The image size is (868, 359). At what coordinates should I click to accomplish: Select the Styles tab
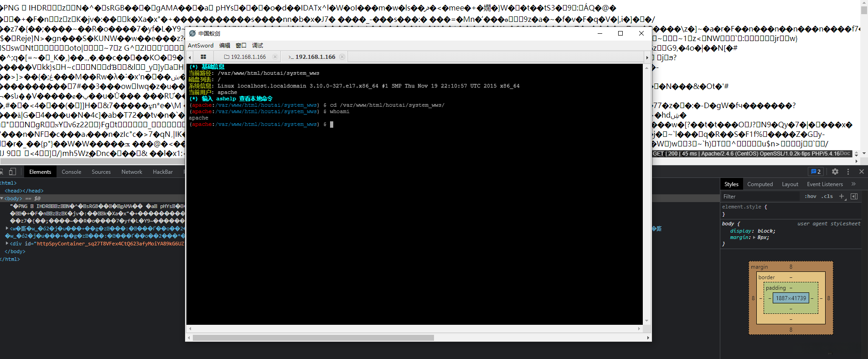tap(731, 184)
